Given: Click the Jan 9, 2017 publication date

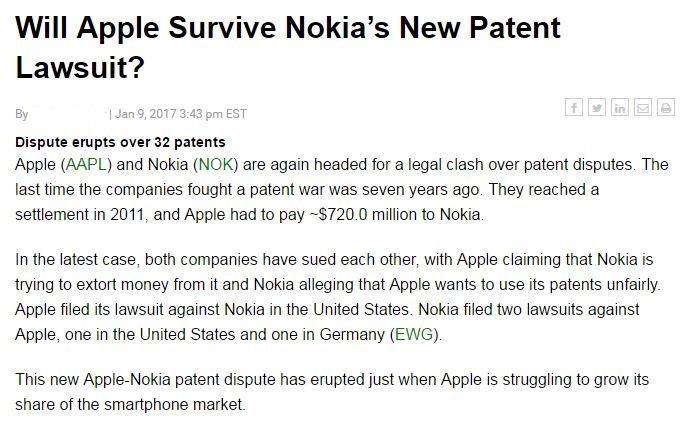Looking at the screenshot, I should pyautogui.click(x=145, y=114).
